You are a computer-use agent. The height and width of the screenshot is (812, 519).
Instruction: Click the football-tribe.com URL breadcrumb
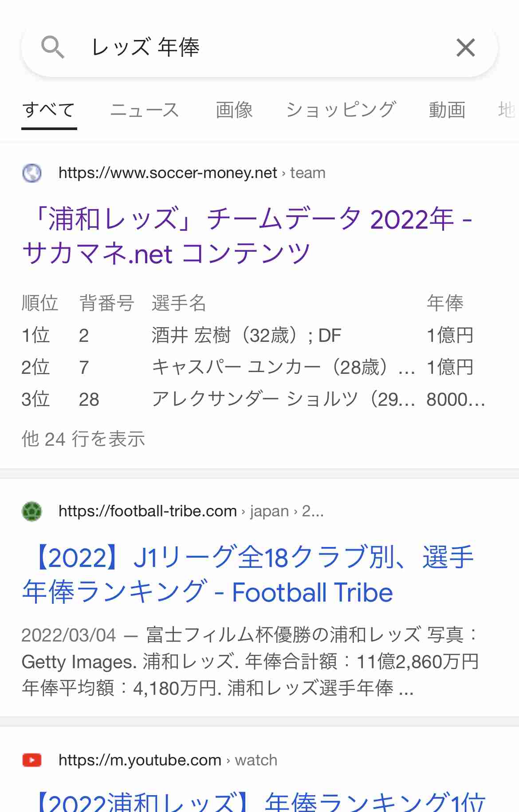coord(191,511)
